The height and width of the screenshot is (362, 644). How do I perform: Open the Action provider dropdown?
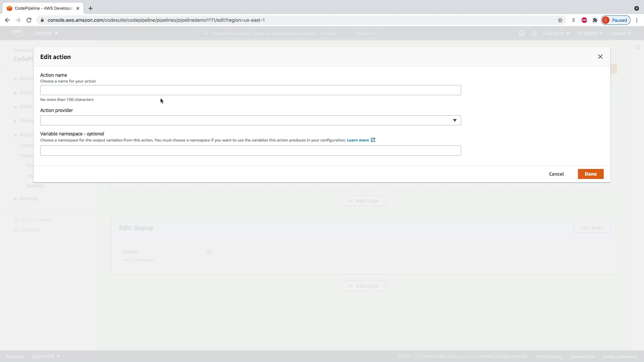[250, 120]
